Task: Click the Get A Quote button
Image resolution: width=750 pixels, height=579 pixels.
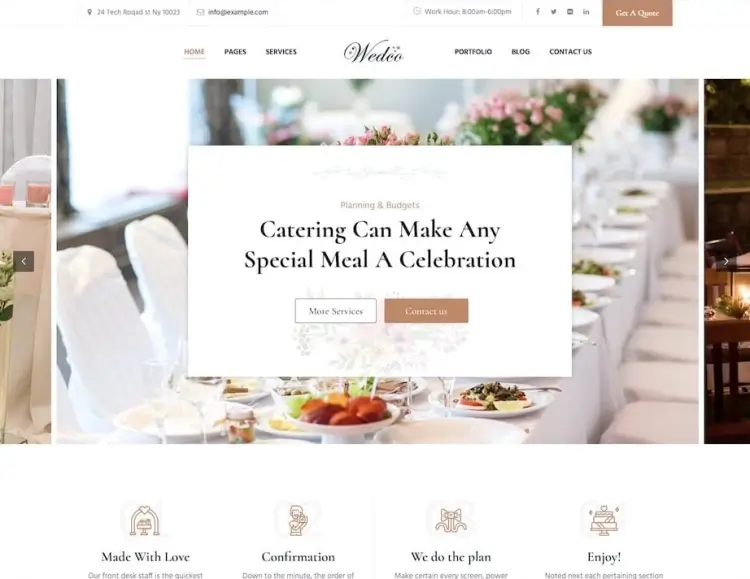Action: coord(637,13)
